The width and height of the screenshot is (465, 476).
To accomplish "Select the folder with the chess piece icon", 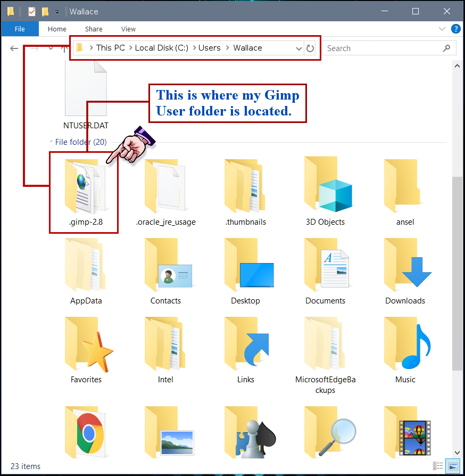I will pos(250,432).
